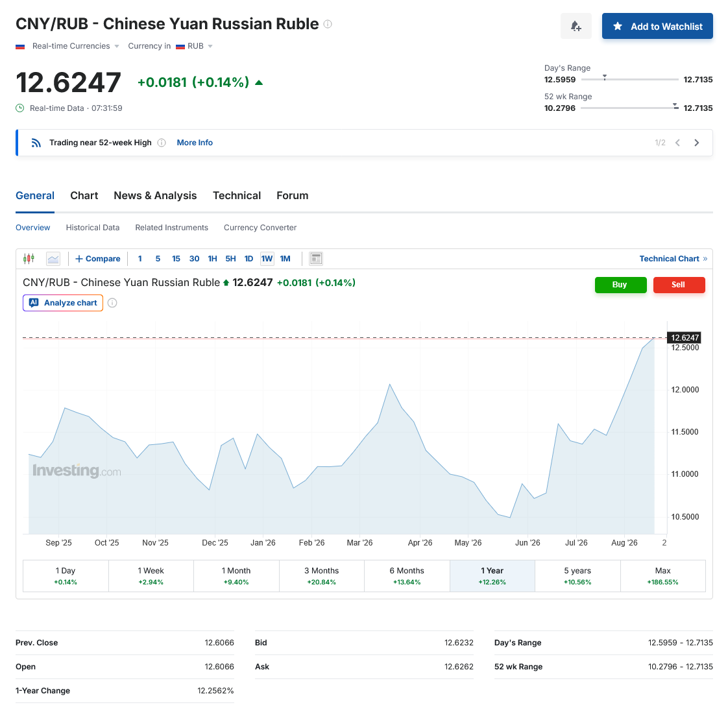
Task: Click the Add to Watchlist button
Action: pyautogui.click(x=657, y=26)
